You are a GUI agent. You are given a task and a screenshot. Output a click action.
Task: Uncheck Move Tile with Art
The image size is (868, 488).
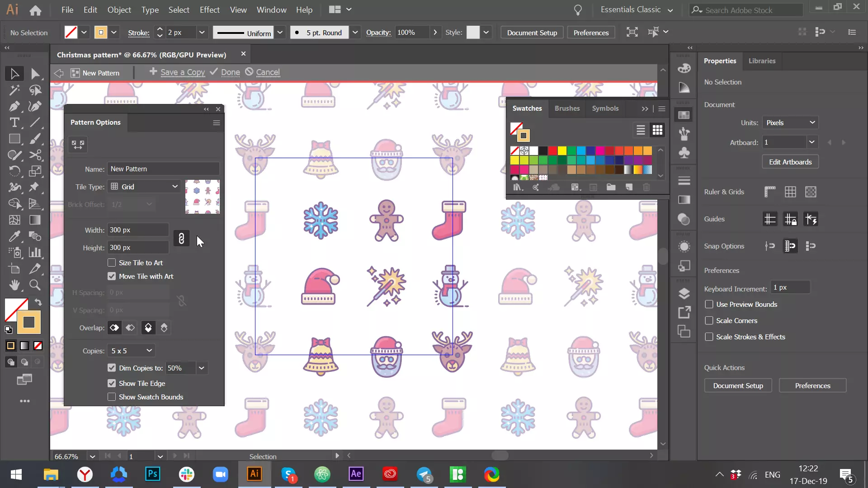point(112,276)
